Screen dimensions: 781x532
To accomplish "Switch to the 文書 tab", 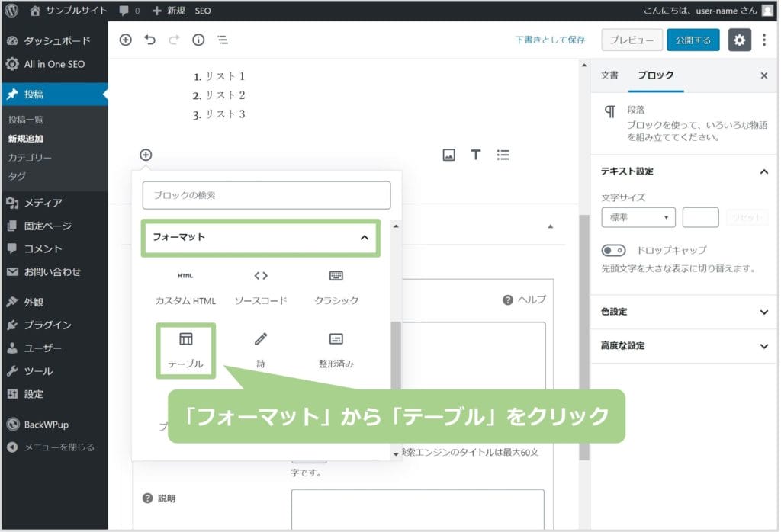I will tap(609, 75).
